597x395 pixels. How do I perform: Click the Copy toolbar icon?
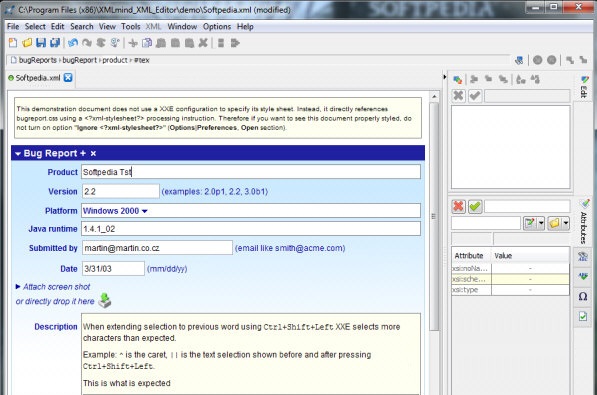[147, 43]
